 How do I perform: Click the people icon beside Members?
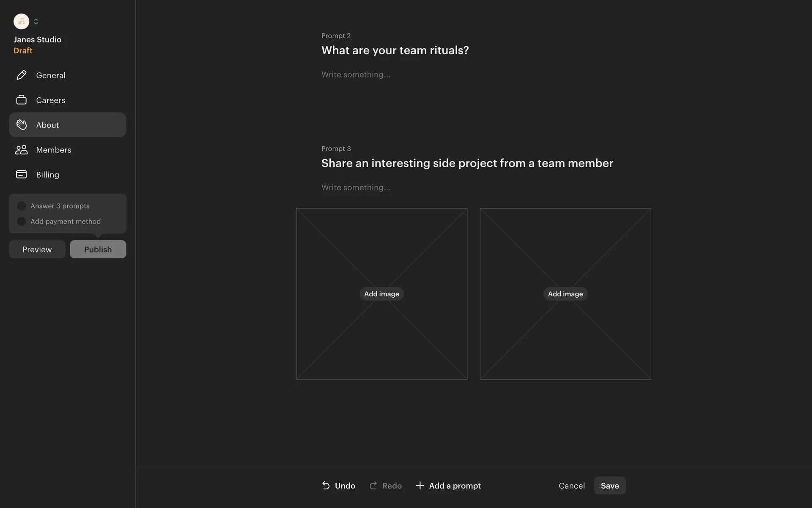click(x=21, y=150)
